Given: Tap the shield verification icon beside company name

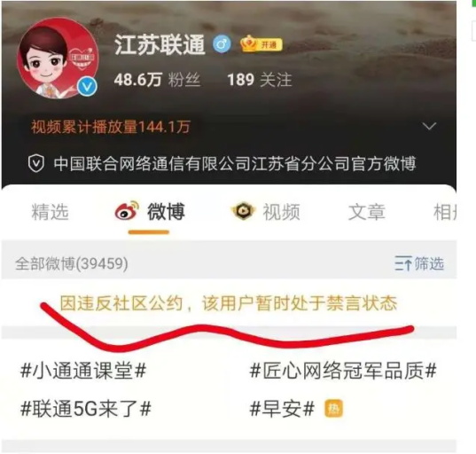Looking at the screenshot, I should click(36, 163).
